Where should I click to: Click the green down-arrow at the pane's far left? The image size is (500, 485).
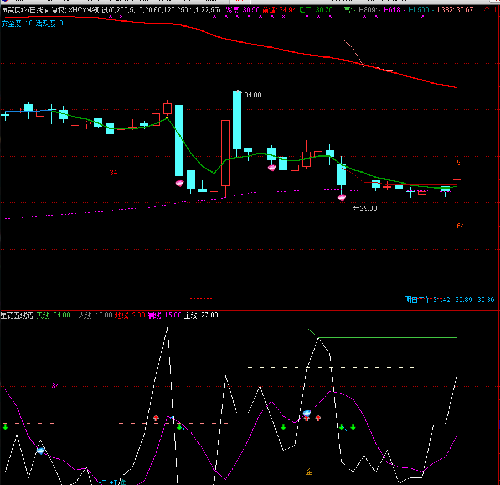point(5,427)
